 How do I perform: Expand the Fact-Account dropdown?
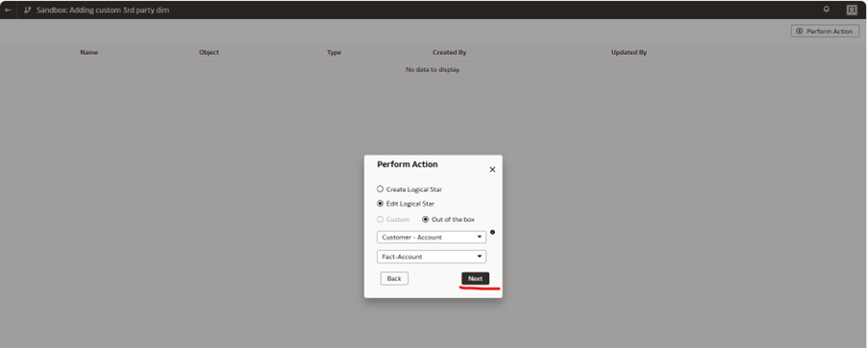[432, 257]
